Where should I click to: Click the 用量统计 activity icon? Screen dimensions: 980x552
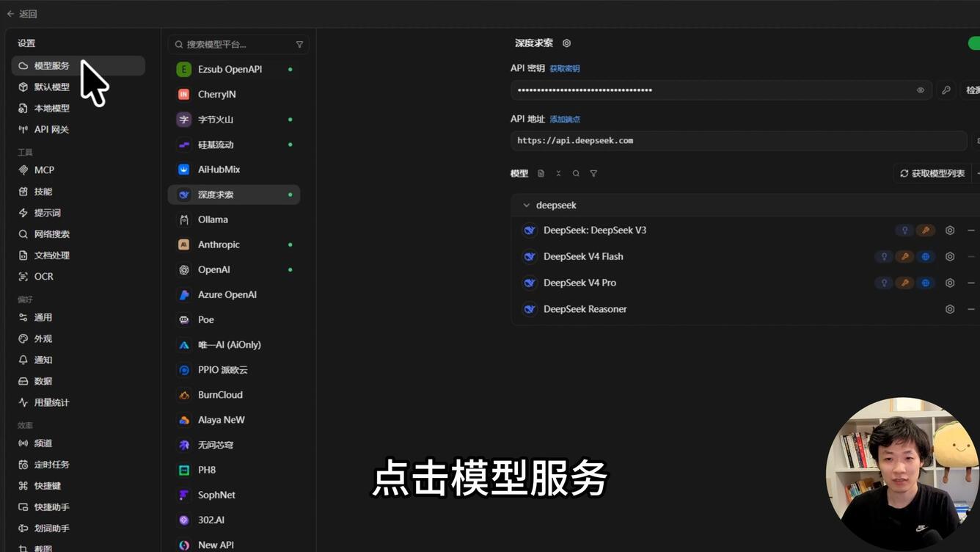[x=23, y=403]
